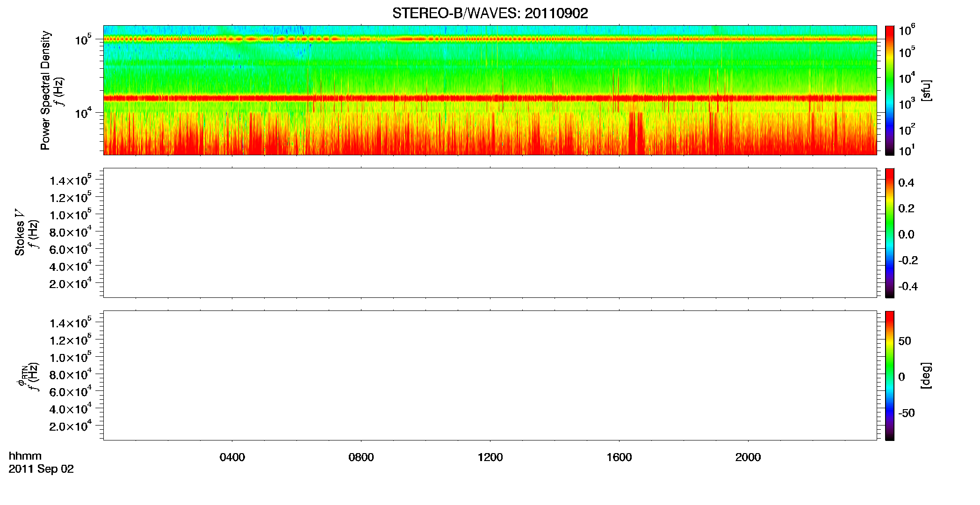The image size is (980, 505).
Task: Click the STEREO-B/WAVES: 20110902 plot title
Action: [x=490, y=14]
